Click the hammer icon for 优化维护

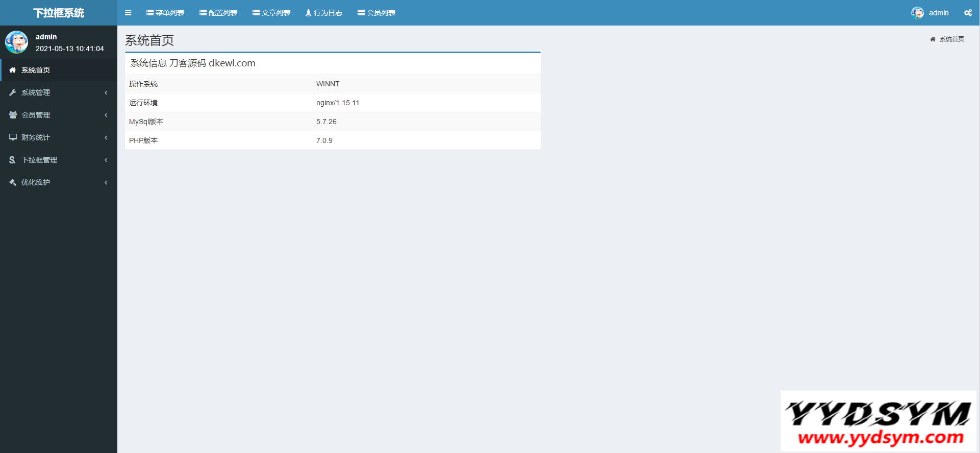click(x=13, y=182)
